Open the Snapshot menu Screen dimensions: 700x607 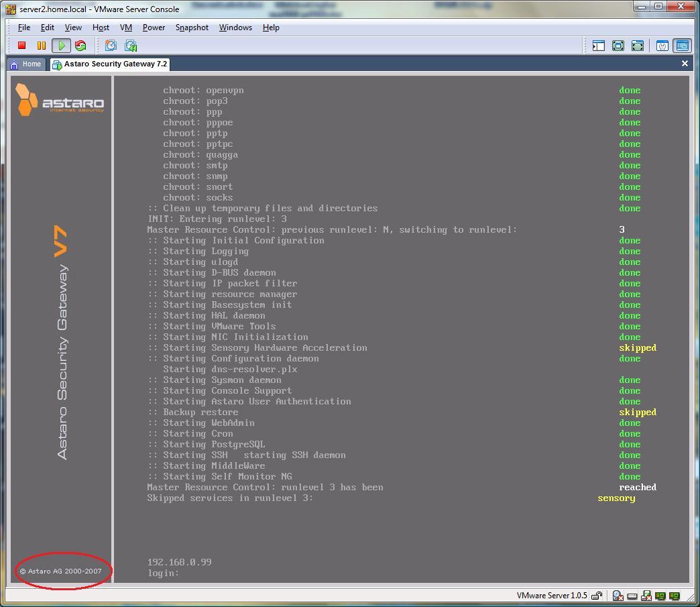point(192,27)
